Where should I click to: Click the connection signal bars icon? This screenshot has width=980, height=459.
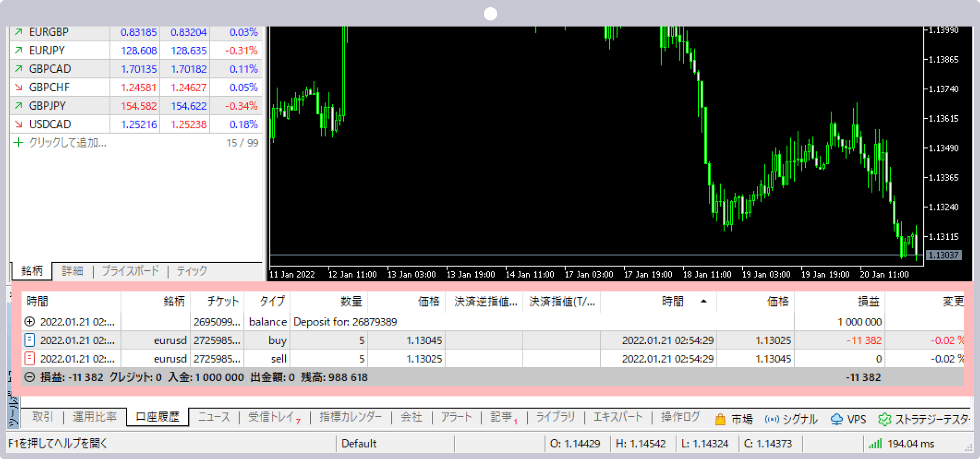[875, 444]
